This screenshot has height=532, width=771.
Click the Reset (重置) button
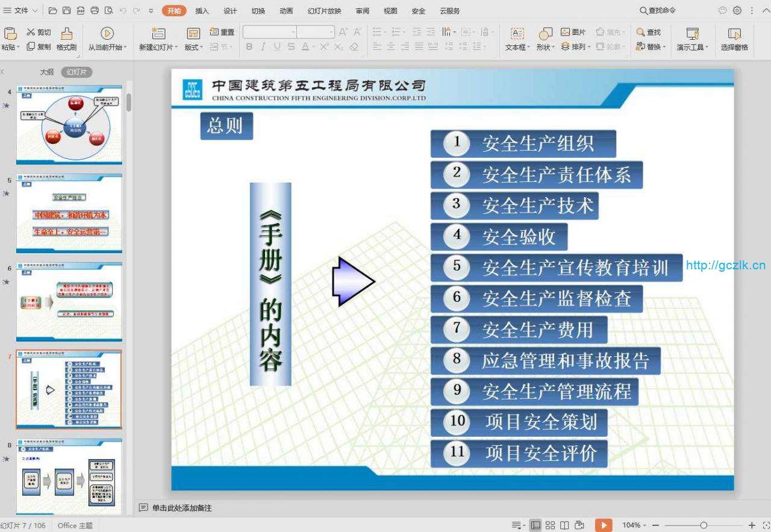[222, 32]
